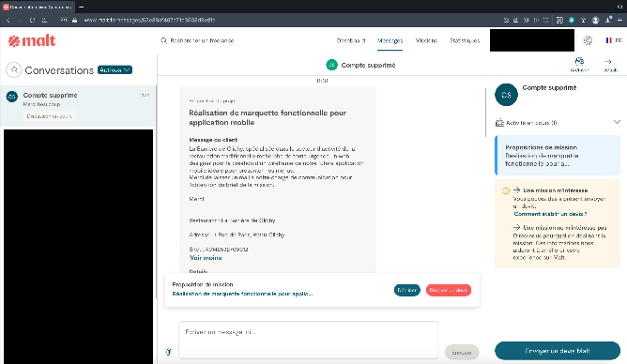Open the Réalisation de marquette fonctionnelle link
Image resolution: width=627 pixels, height=364 pixels.
(242, 294)
